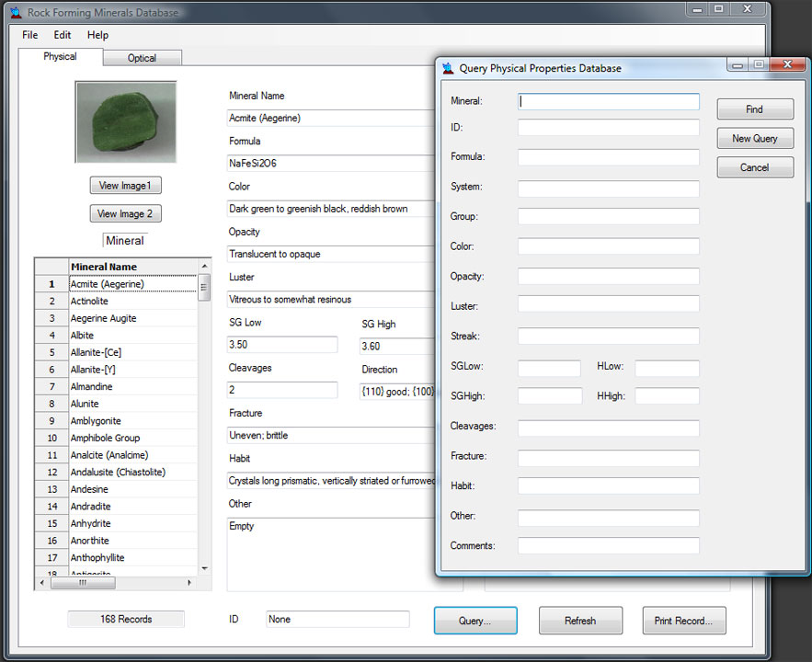Screen dimensions: 812x662
Task: Click the horizontal scroll right arrow in mineral list
Action: (x=189, y=583)
